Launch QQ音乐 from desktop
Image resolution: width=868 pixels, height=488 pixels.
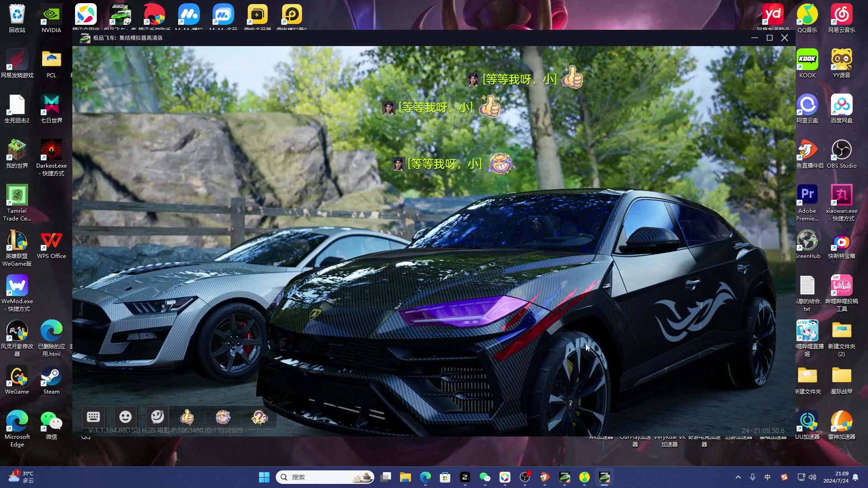[807, 19]
